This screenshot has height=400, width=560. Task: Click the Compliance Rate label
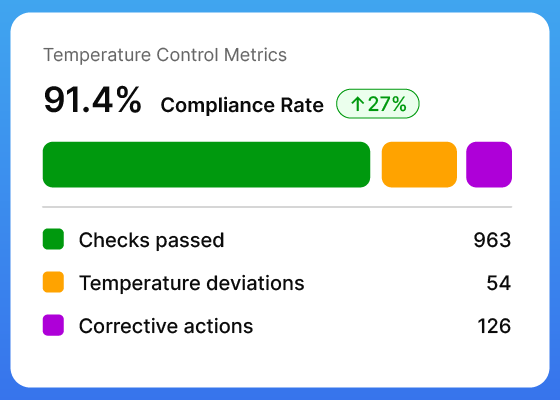(242, 105)
